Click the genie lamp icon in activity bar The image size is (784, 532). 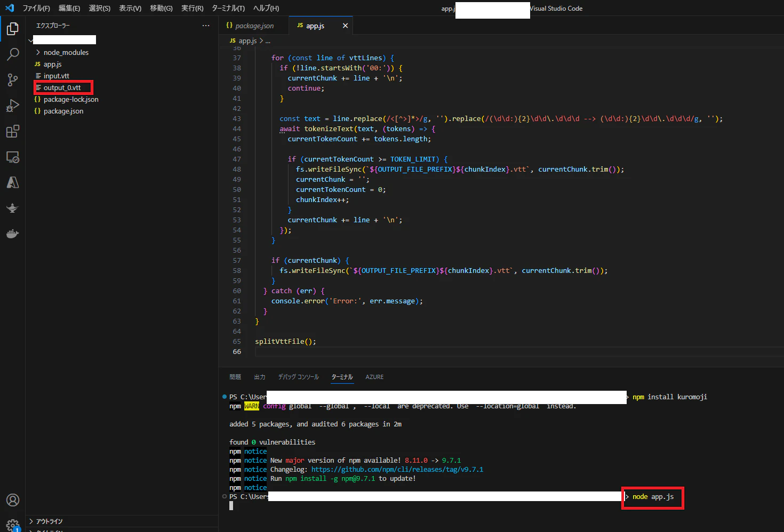[x=12, y=208]
